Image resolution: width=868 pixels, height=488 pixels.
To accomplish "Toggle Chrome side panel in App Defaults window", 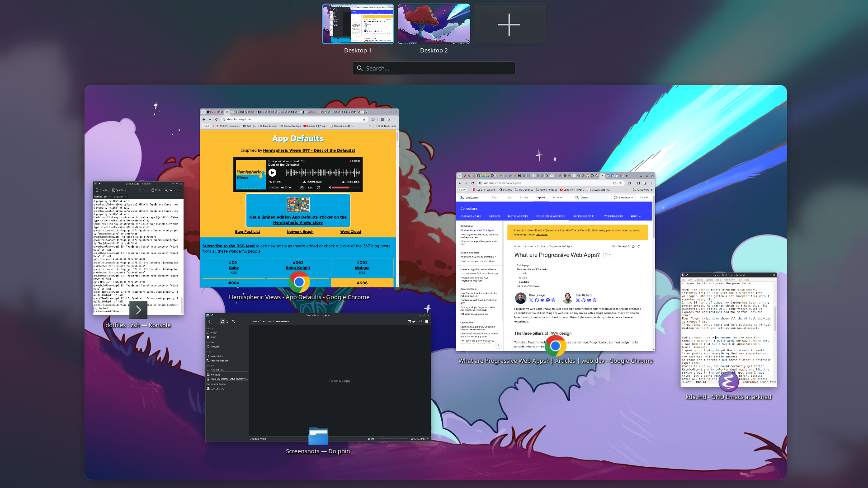I will [x=382, y=119].
